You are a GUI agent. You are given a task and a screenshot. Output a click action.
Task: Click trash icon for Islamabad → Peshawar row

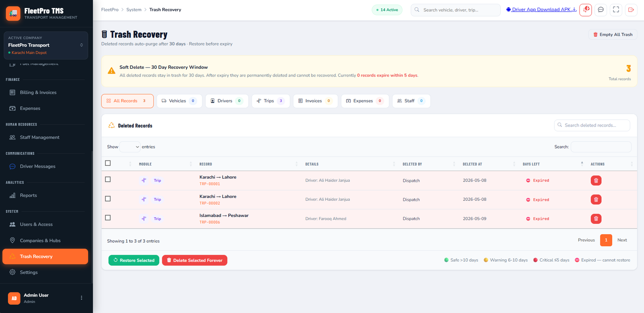(596, 219)
